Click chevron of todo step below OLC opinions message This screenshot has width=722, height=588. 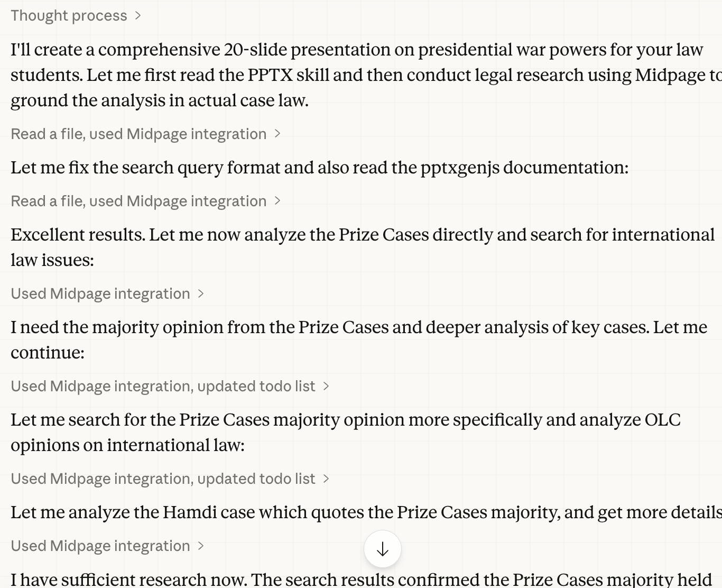coord(326,479)
